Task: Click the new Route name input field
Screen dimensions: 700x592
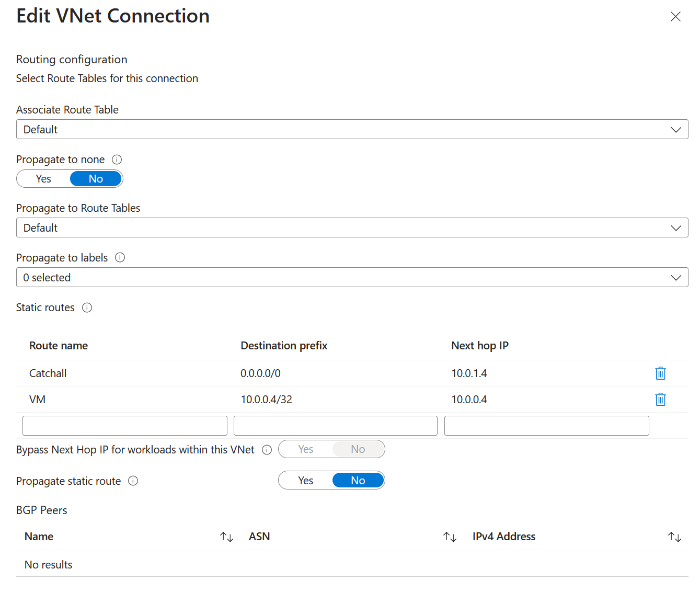Action: (125, 426)
